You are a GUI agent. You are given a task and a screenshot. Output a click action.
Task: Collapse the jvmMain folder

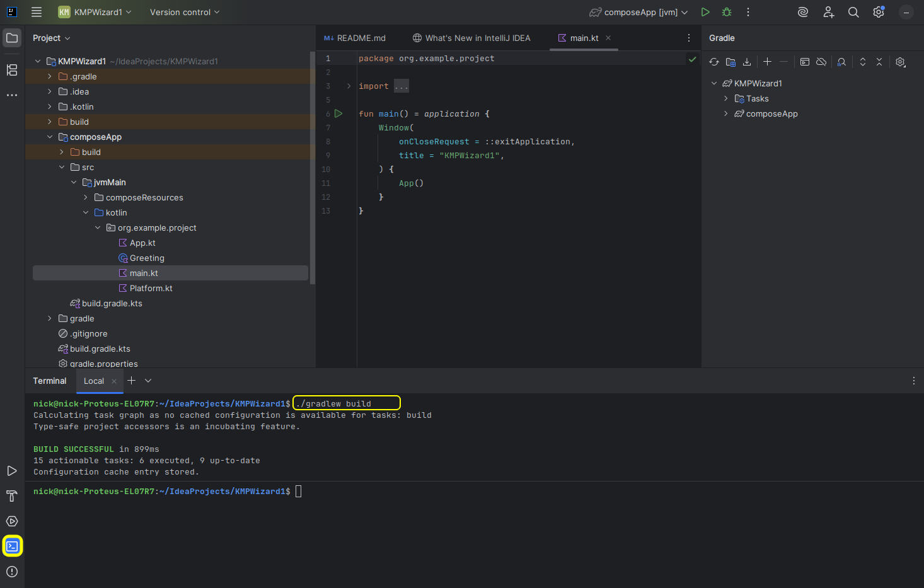coord(74,182)
